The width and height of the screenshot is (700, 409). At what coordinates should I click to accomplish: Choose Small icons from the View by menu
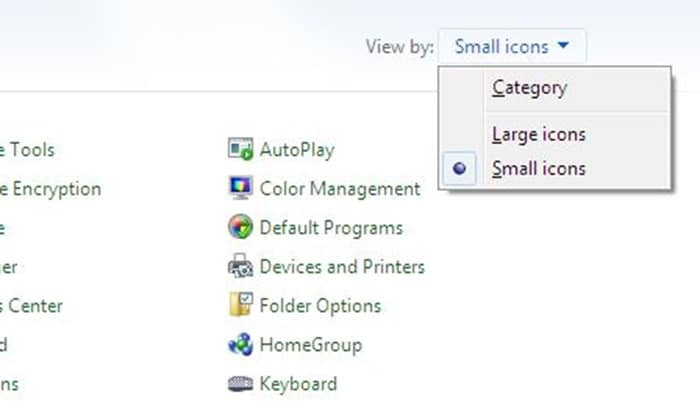539,169
